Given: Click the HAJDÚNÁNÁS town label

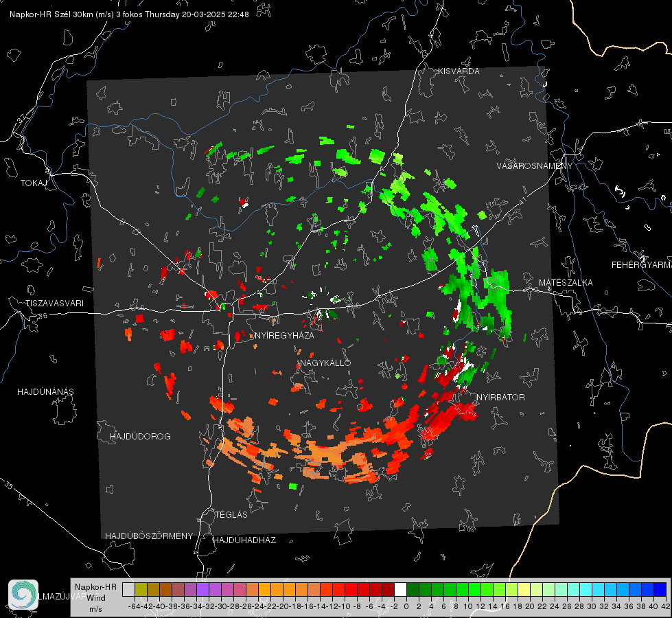Looking at the screenshot, I should [45, 391].
